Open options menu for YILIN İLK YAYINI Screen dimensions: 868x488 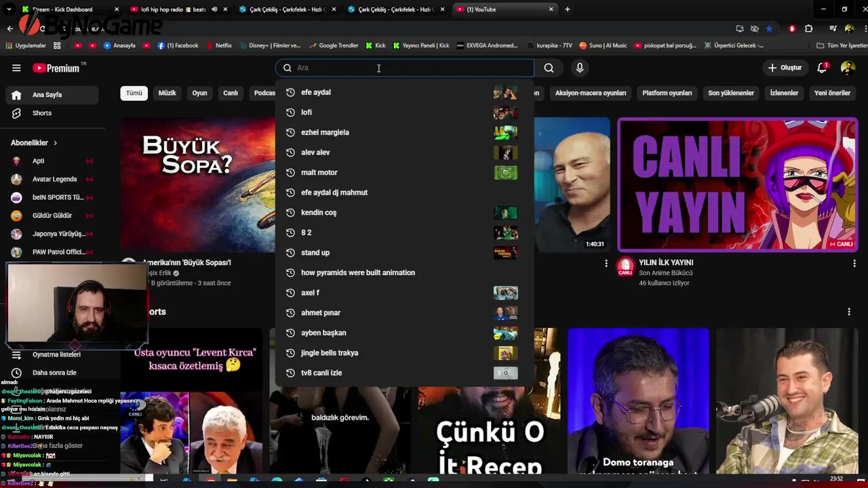click(854, 263)
